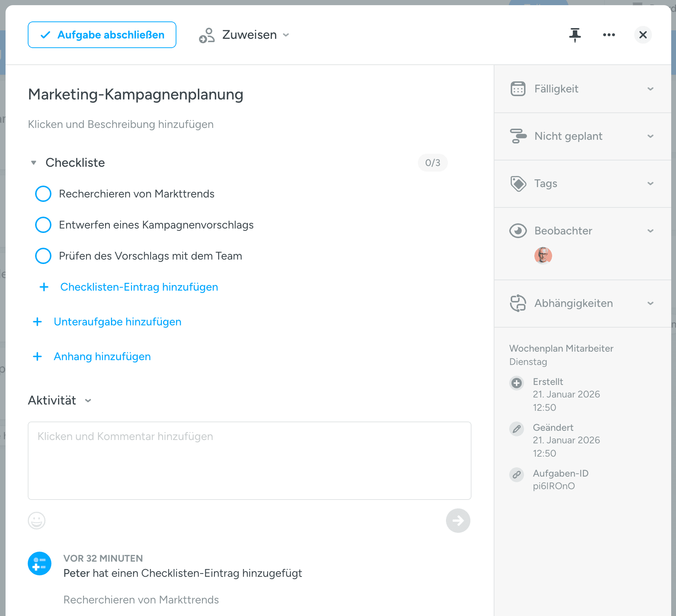
Task: Click the observer avatar under Beobachter
Action: [x=543, y=255]
